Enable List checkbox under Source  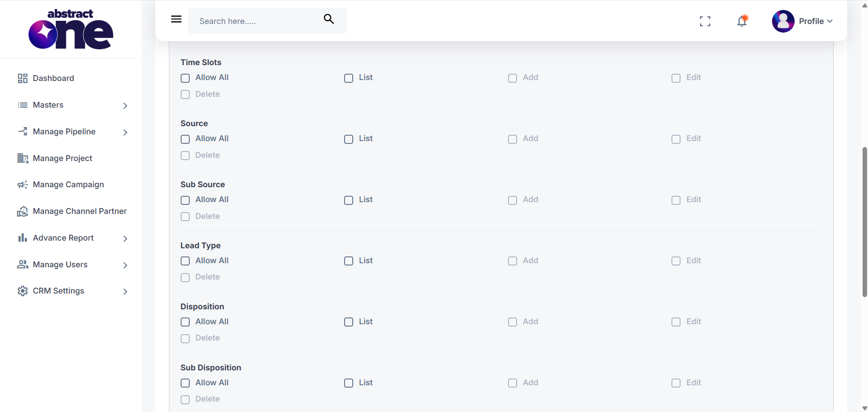349,139
